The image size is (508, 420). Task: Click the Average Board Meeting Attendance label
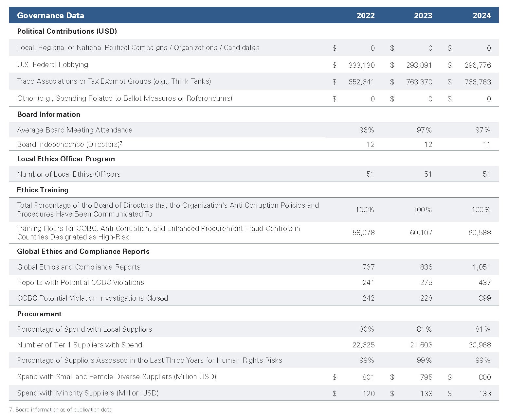pos(75,130)
